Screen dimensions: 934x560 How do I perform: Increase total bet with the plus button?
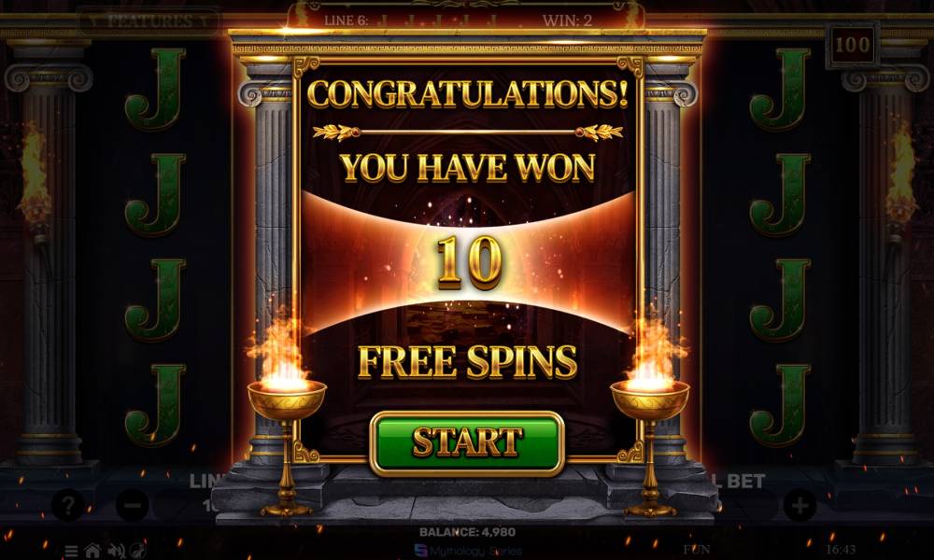800,505
